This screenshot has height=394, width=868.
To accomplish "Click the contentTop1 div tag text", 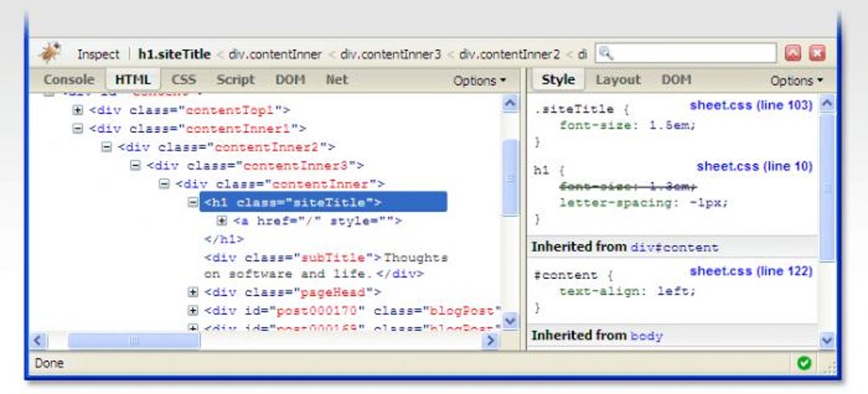I will click(x=190, y=110).
